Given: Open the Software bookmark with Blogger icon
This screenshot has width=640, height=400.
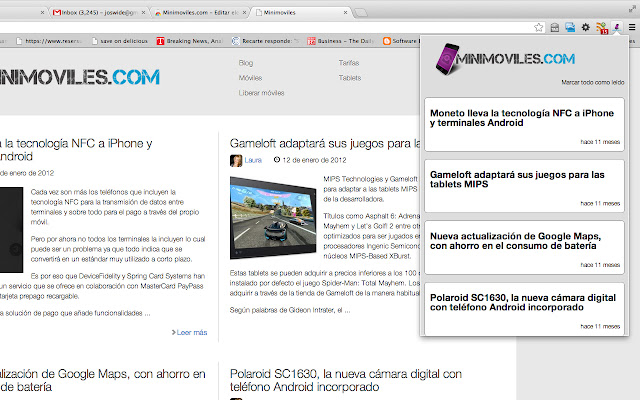Looking at the screenshot, I should (400, 41).
